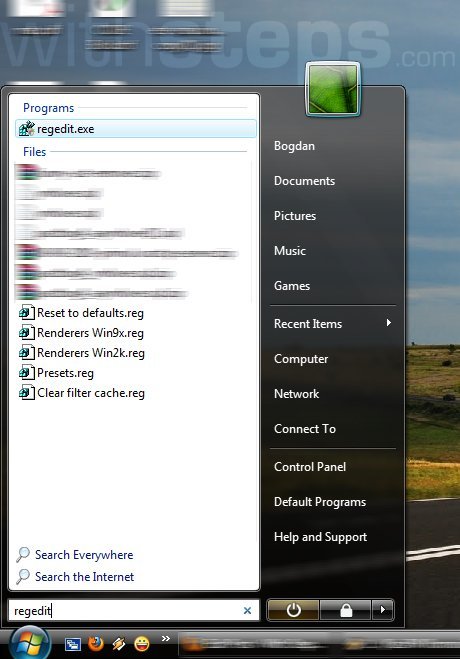Launch regedit.exe from Programs results
The image size is (460, 659).
point(135,129)
